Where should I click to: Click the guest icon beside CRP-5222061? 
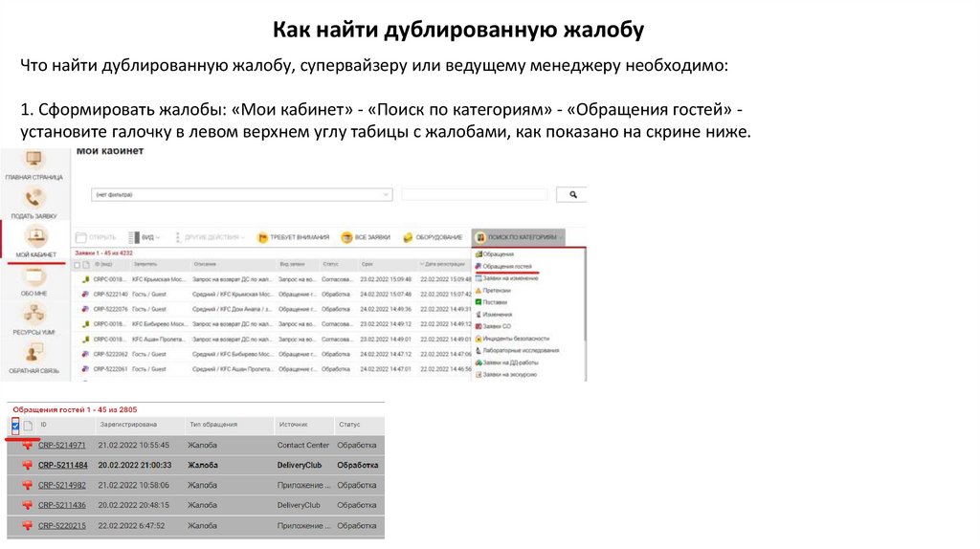pos(85,369)
